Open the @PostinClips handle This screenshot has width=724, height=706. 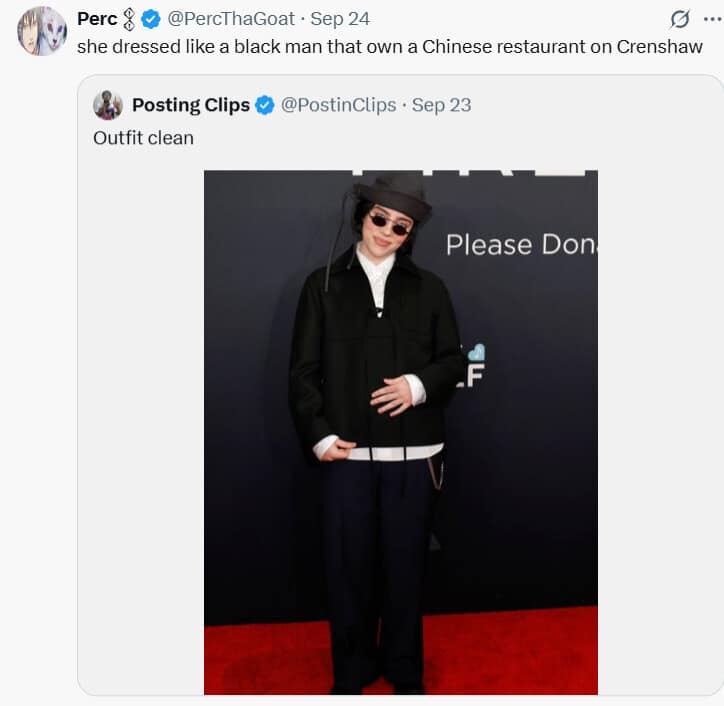tap(338, 105)
